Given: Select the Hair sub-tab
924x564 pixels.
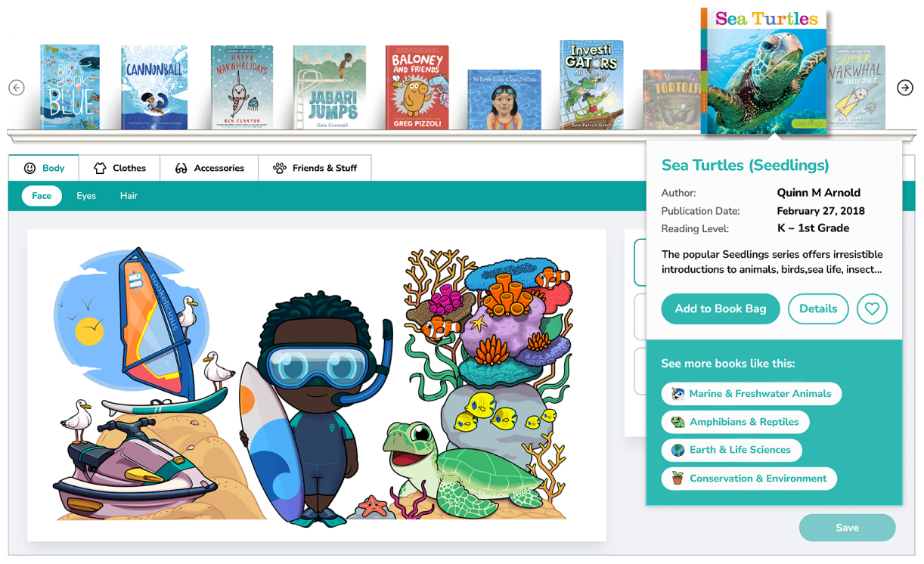Looking at the screenshot, I should [x=129, y=196].
